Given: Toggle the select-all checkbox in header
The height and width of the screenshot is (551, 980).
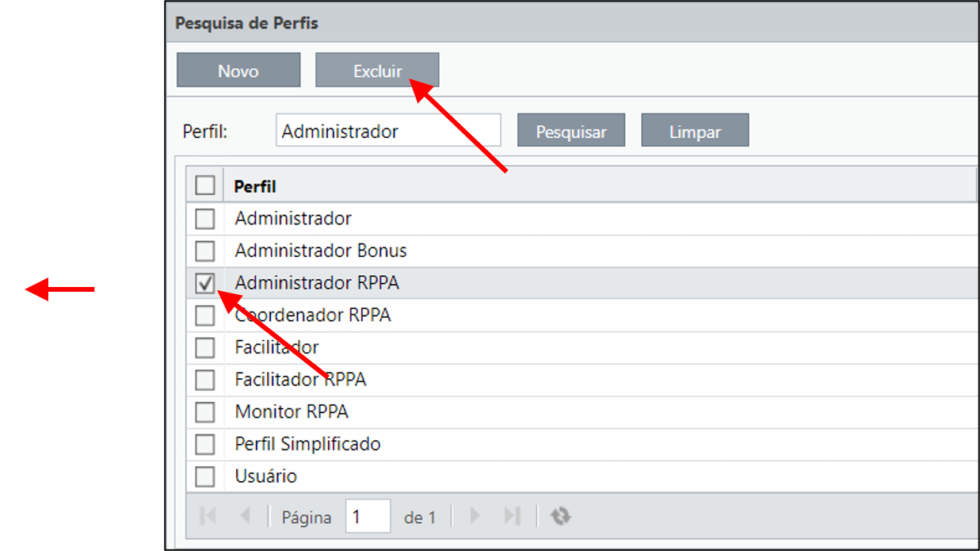Looking at the screenshot, I should [x=205, y=186].
